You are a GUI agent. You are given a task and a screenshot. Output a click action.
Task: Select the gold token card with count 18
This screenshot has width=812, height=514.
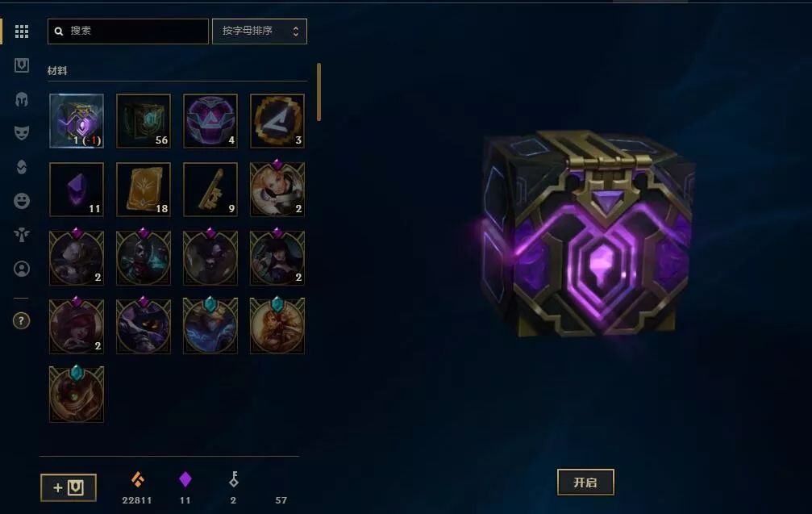coord(144,189)
